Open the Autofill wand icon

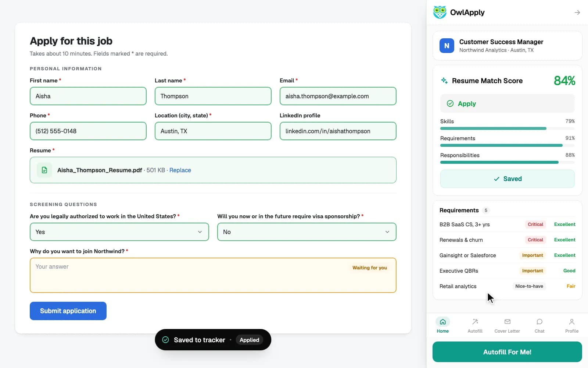[475, 322]
